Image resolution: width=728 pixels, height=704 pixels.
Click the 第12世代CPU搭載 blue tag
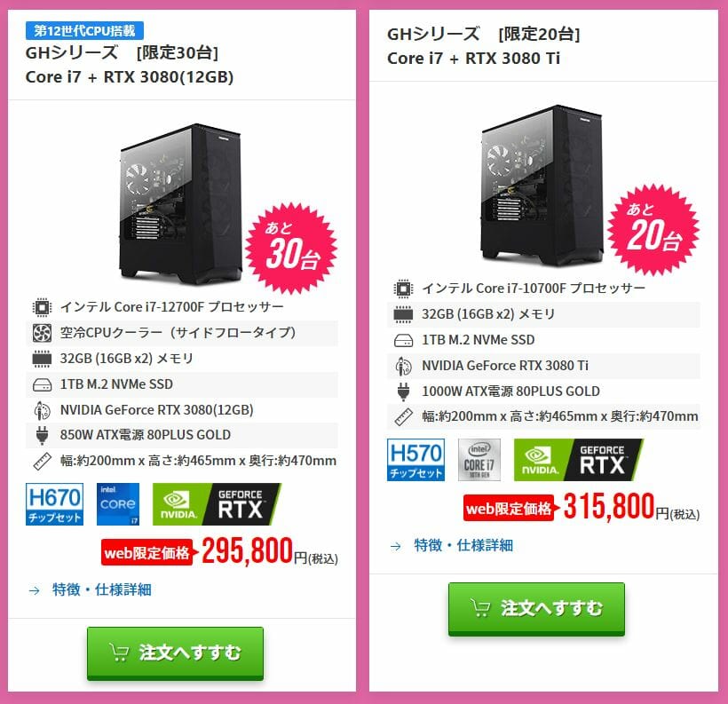pyautogui.click(x=84, y=31)
